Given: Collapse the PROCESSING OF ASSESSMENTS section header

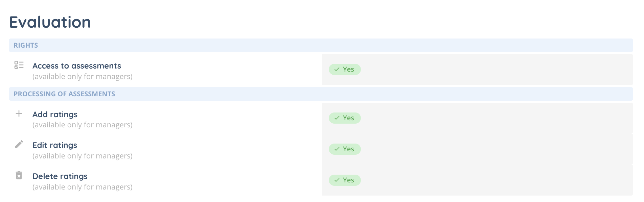Looking at the screenshot, I should (x=64, y=94).
